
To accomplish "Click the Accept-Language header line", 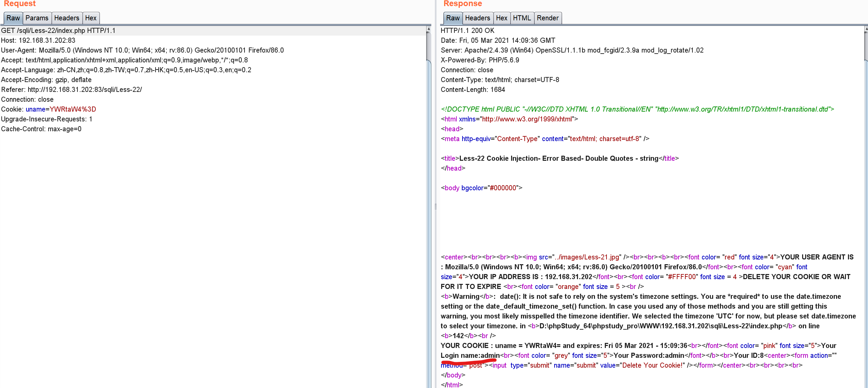I will click(x=126, y=70).
